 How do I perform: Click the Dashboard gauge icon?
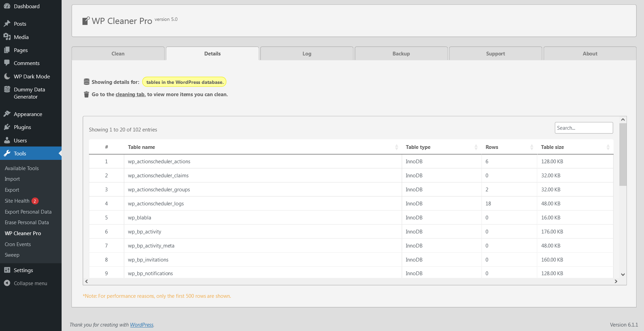(7, 6)
